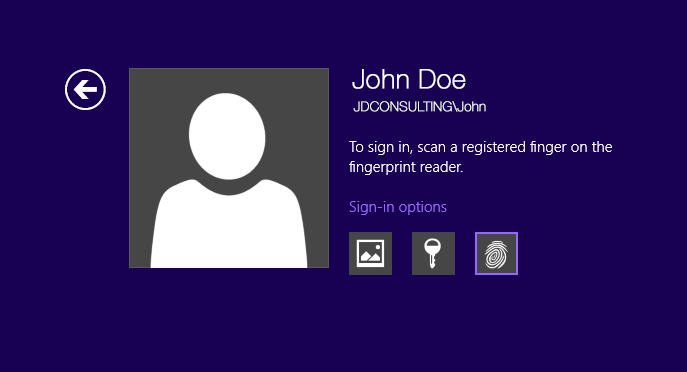
Task: Click the John Doe user name
Action: tap(409, 79)
